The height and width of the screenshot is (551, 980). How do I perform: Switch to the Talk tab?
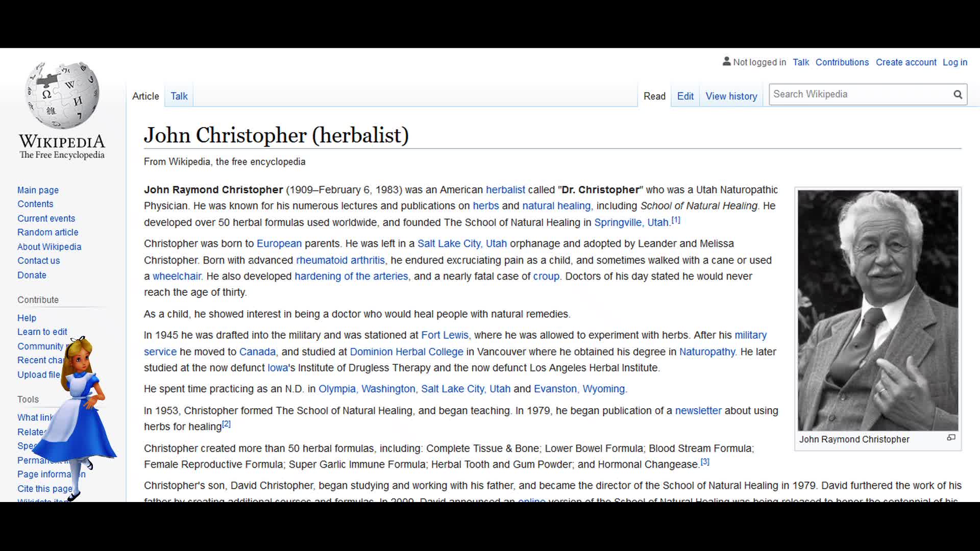[179, 96]
